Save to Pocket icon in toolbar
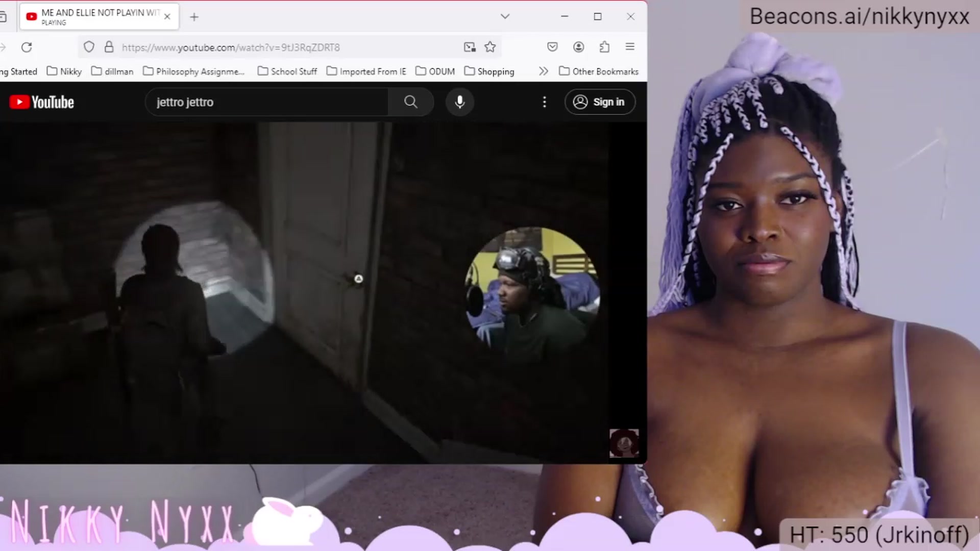The image size is (980, 551). 552,47
